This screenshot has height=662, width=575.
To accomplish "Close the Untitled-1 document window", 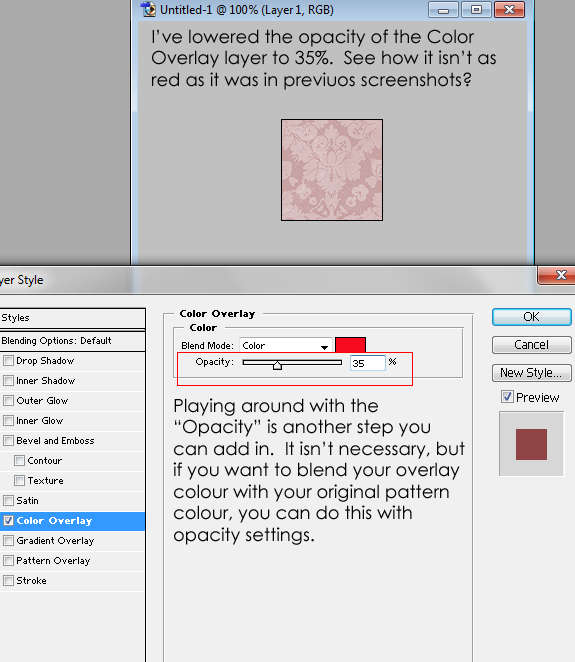I will pyautogui.click(x=509, y=10).
